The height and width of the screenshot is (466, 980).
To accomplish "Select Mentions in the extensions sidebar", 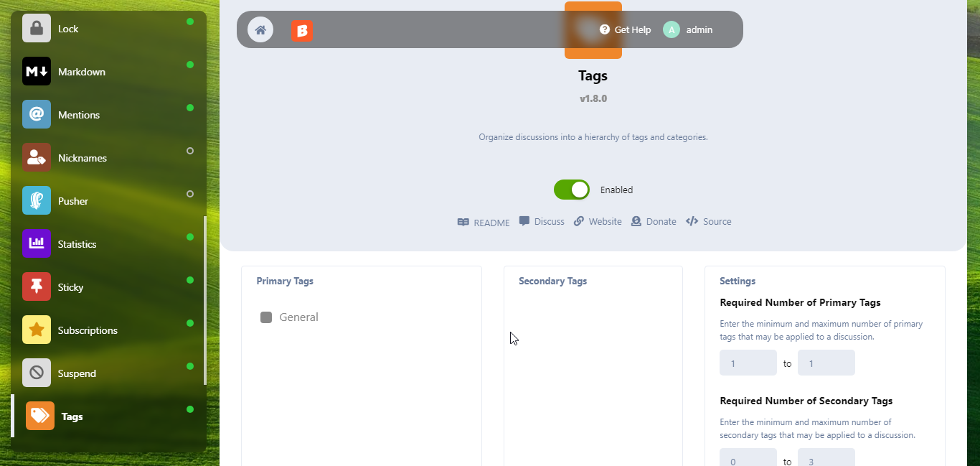I will pyautogui.click(x=79, y=115).
